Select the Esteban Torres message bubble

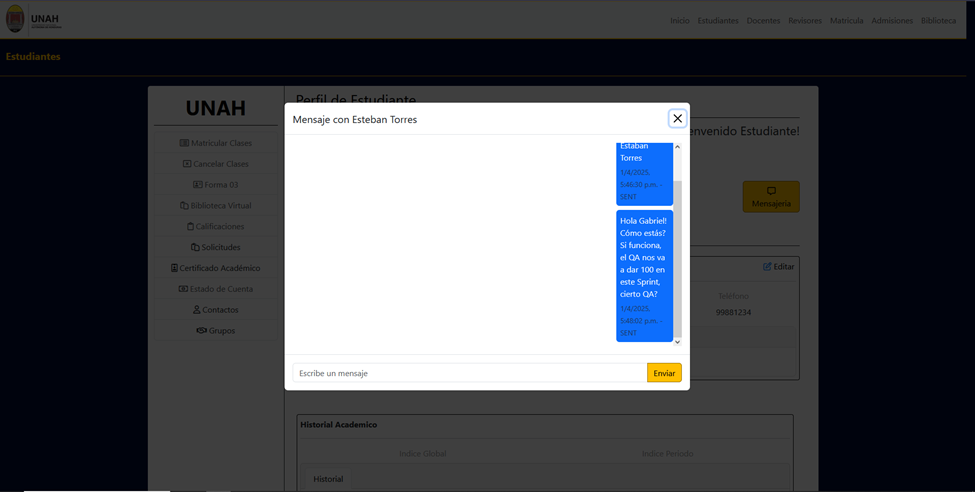click(x=644, y=174)
